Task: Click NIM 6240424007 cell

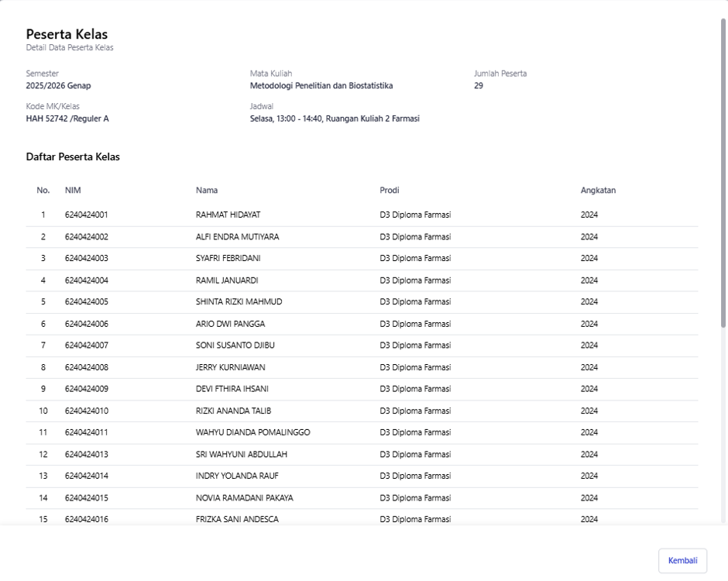Action: click(x=87, y=346)
